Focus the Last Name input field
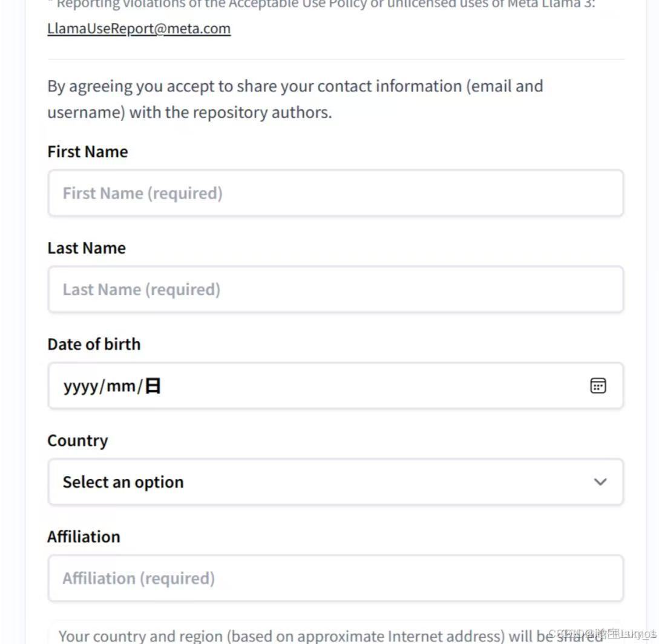This screenshot has height=644, width=659. tap(335, 290)
